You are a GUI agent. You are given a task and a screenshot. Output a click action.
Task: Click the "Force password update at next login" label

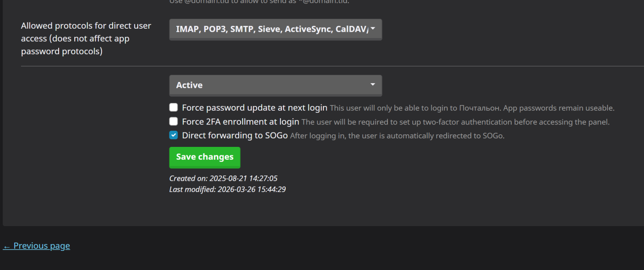(254, 108)
